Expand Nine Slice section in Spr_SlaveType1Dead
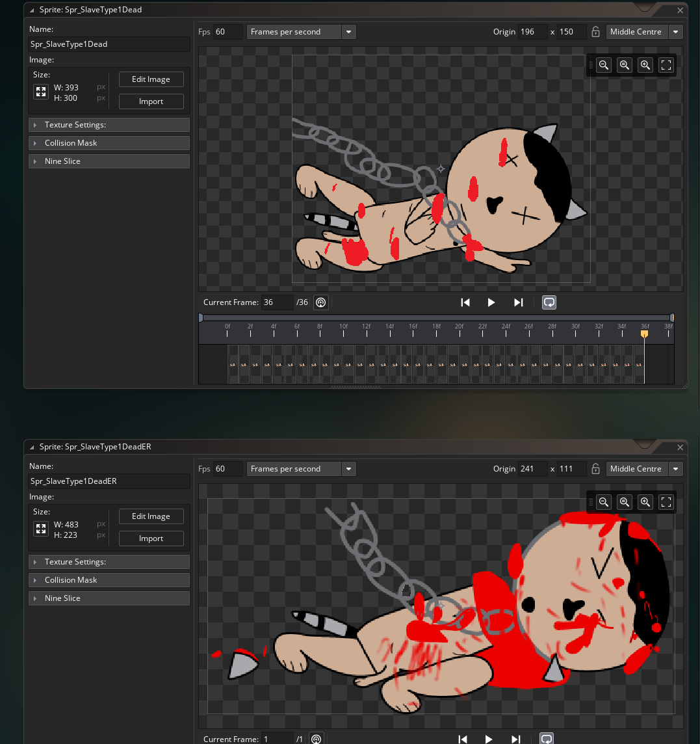 coord(109,161)
